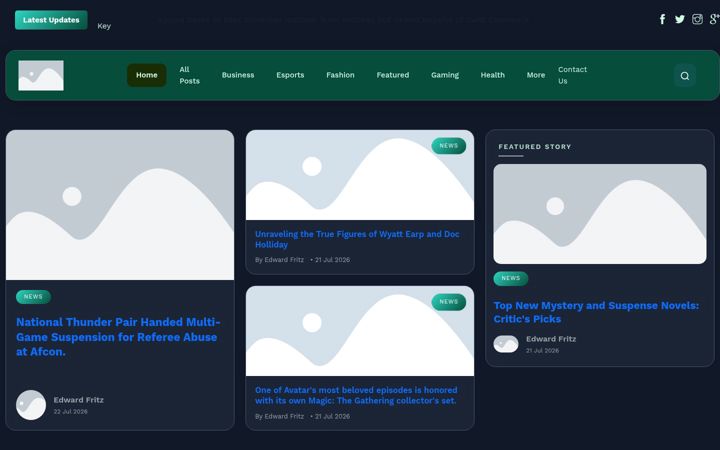Open the Gaming category
The width and height of the screenshot is (720, 450).
click(x=444, y=75)
